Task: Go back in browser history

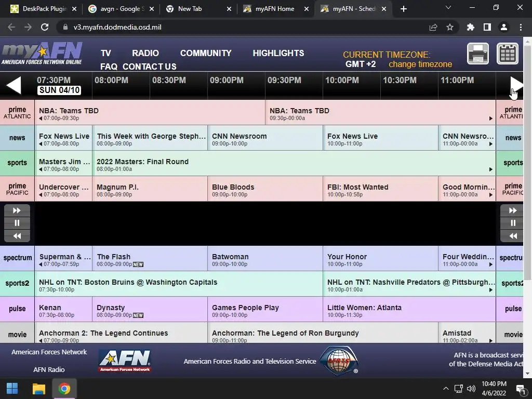Action: [11, 27]
